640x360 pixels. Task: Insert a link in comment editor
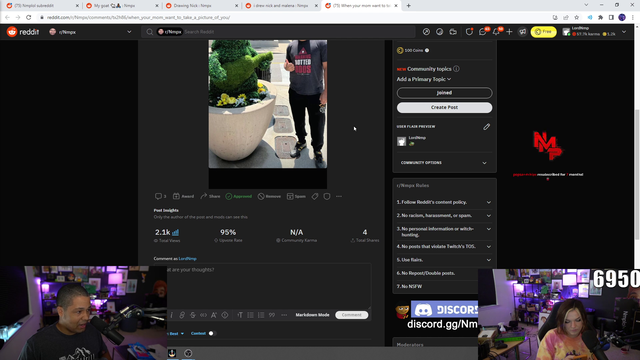pos(182,315)
